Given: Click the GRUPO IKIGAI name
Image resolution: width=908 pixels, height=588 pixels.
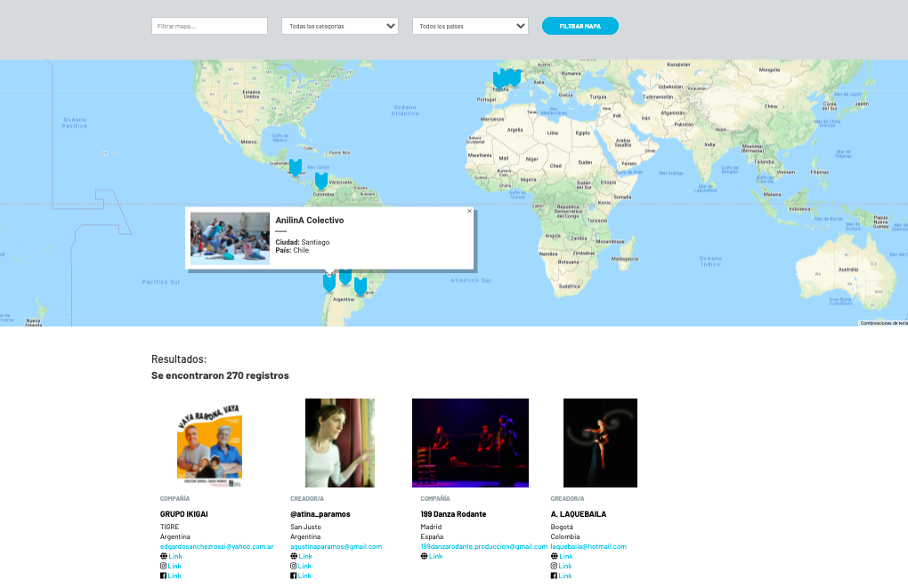Looking at the screenshot, I should 183,514.
